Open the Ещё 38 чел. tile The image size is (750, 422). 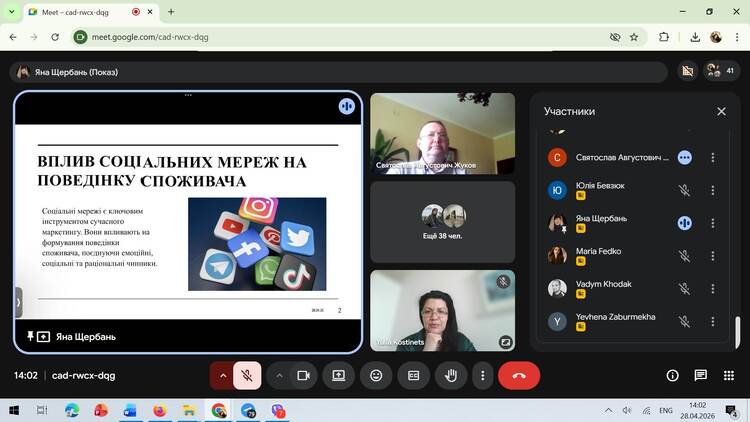(x=442, y=222)
